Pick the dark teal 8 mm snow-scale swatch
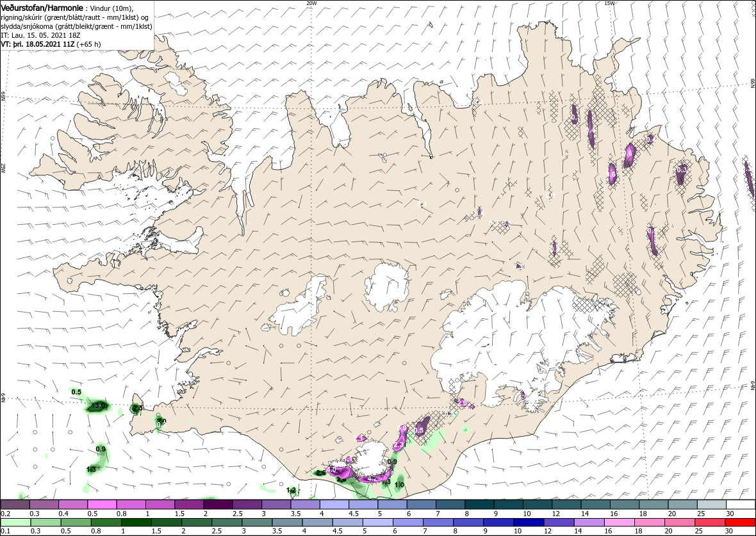 pos(480,505)
